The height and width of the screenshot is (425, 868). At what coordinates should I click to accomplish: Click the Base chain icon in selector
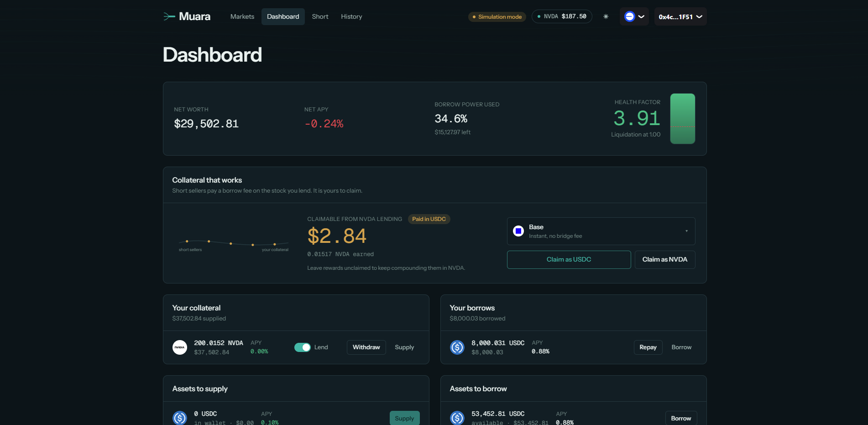coord(518,231)
